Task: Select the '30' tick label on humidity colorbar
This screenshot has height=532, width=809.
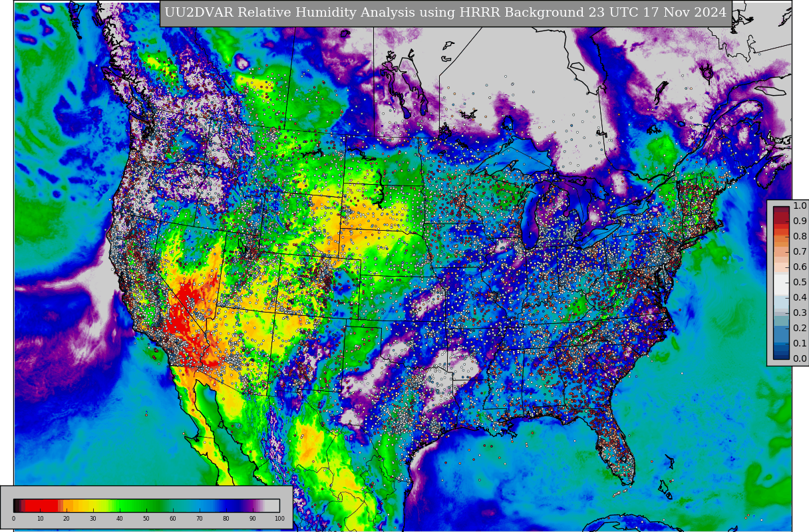Action: (93, 519)
